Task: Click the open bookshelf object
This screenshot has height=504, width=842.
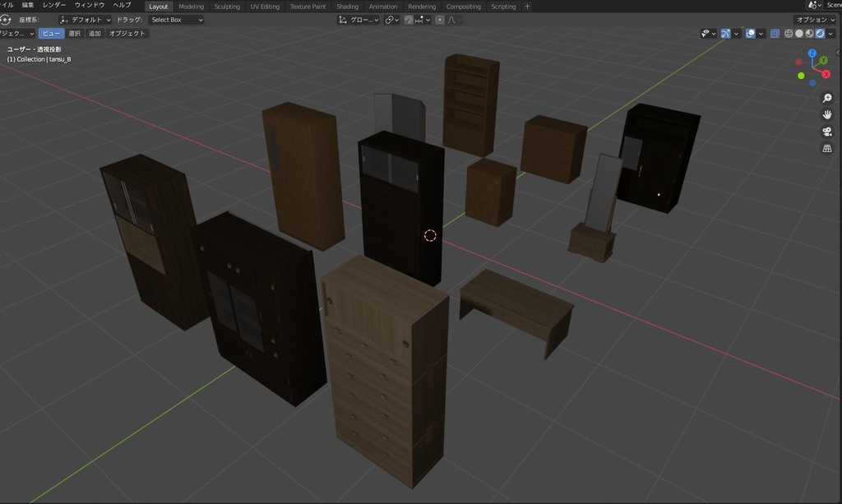Action: 471,104
